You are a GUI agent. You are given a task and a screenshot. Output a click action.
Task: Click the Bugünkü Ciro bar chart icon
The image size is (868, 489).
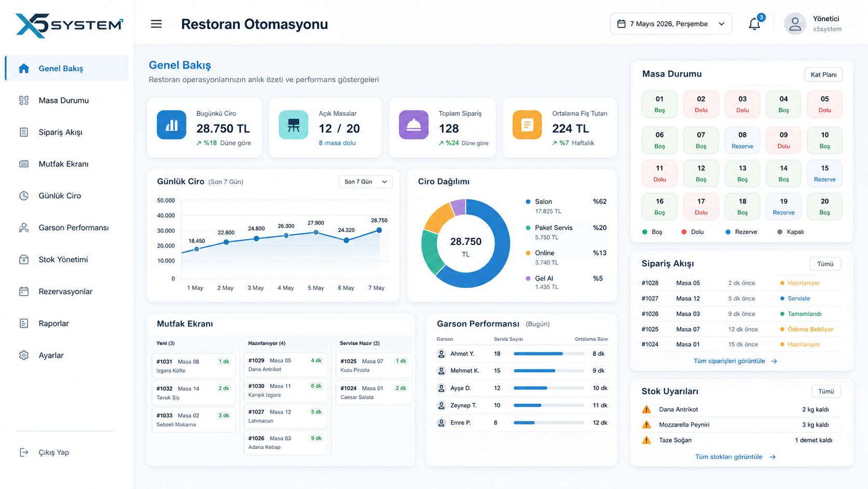(171, 125)
